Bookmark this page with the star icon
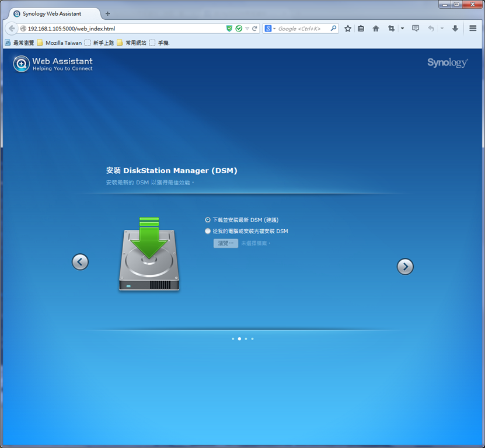 click(348, 29)
